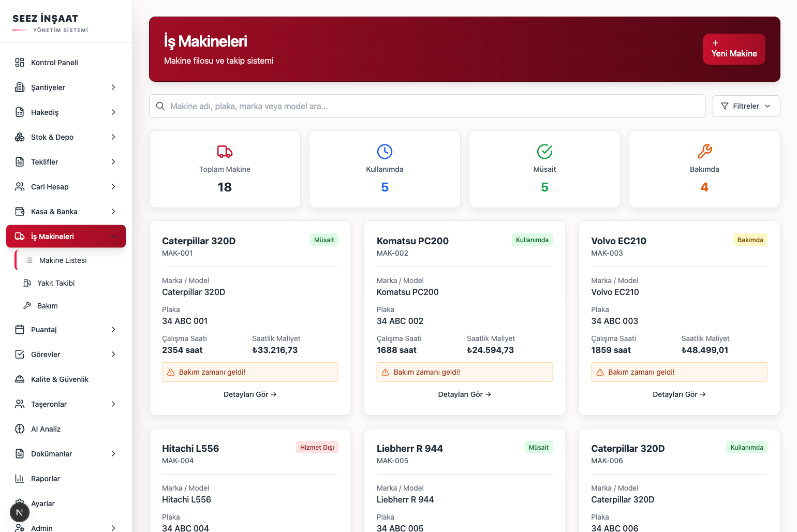Open Detayları Gör for Komatsu PC200
This screenshot has height=532, width=797.
pos(464,394)
